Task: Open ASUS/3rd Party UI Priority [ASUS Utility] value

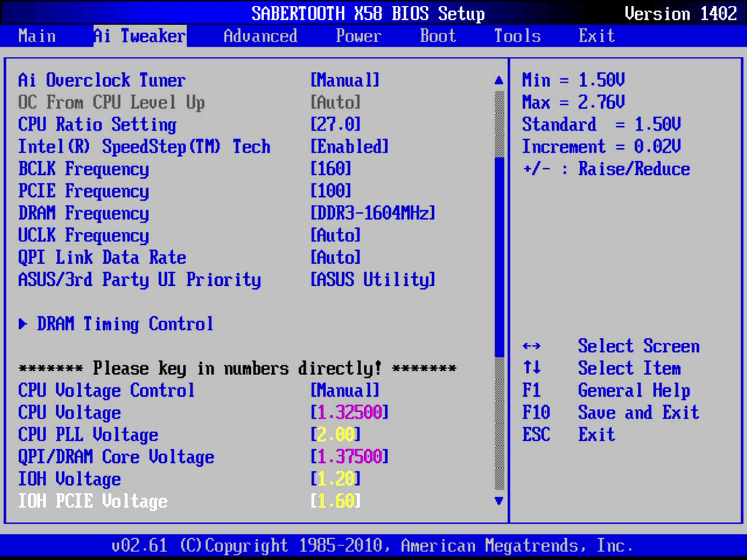Action: pos(373,279)
